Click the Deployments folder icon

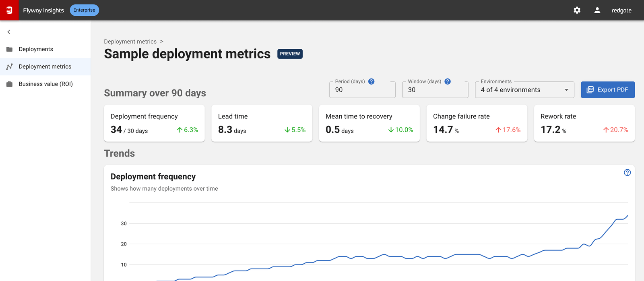tap(10, 49)
